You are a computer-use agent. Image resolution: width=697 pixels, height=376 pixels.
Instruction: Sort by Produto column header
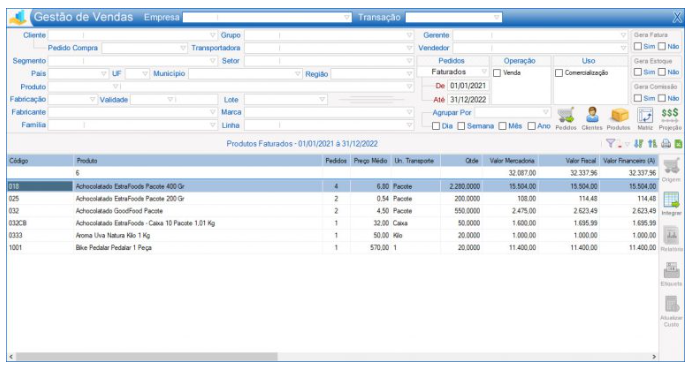pos(198,160)
